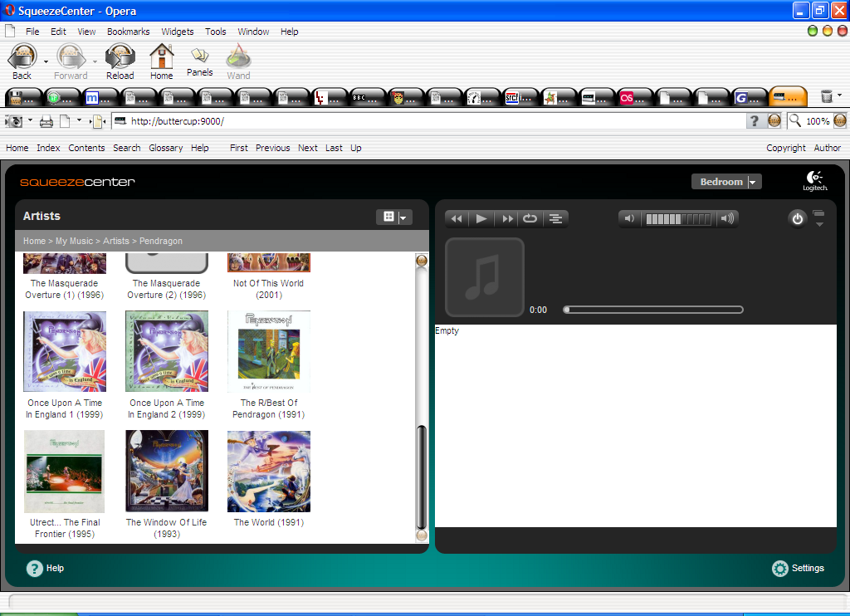Open the Widgets menu
Viewport: 850px width, 616px height.
178,32
